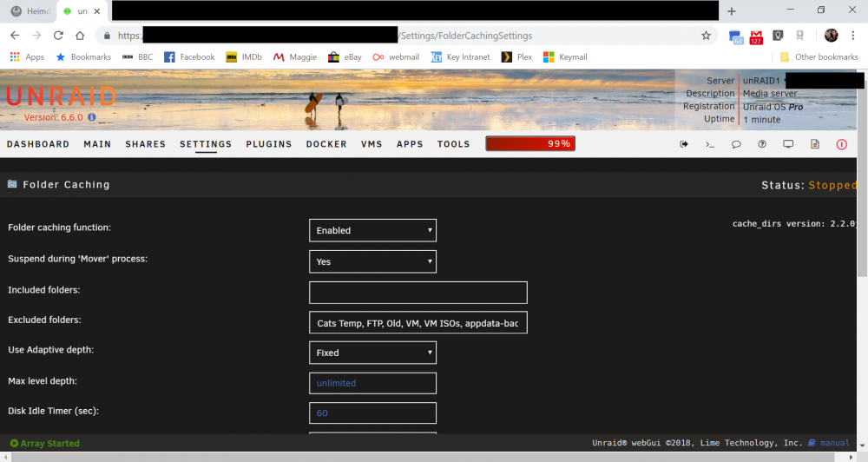Reload the current page

(x=58, y=36)
